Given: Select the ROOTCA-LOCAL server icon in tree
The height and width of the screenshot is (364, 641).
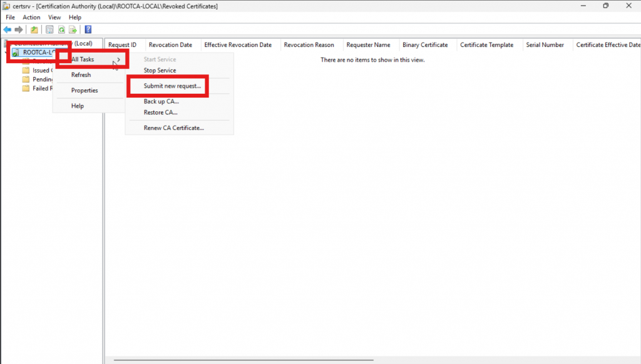Looking at the screenshot, I should click(x=16, y=53).
